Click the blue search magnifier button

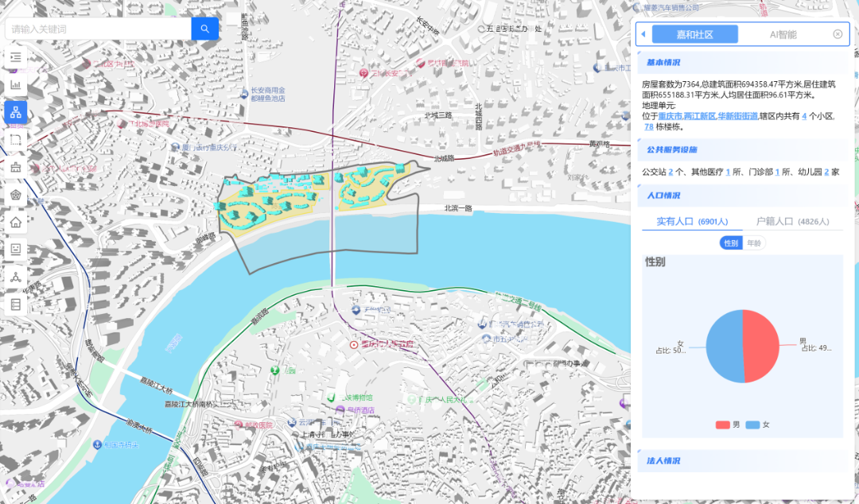(205, 29)
